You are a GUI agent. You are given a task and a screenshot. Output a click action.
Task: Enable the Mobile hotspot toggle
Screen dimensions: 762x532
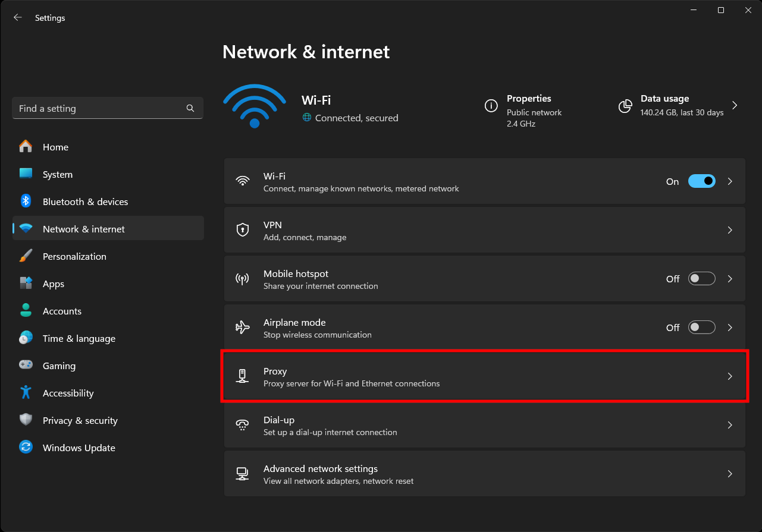coord(701,279)
